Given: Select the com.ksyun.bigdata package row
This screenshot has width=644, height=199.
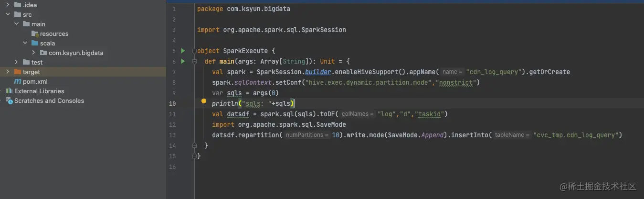Looking at the screenshot, I should tap(83, 53).
